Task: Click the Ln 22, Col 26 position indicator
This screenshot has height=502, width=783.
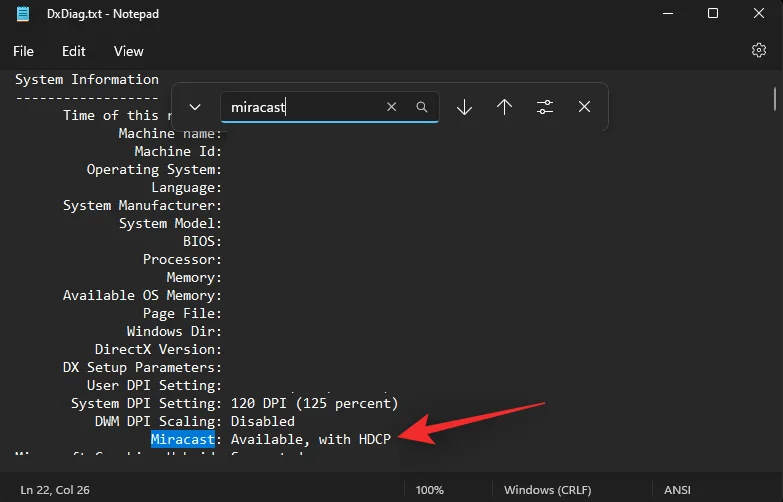Action: 55,490
